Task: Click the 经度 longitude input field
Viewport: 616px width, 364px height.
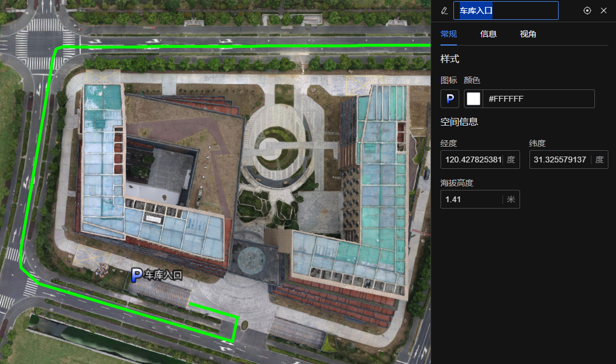Action: 473,160
